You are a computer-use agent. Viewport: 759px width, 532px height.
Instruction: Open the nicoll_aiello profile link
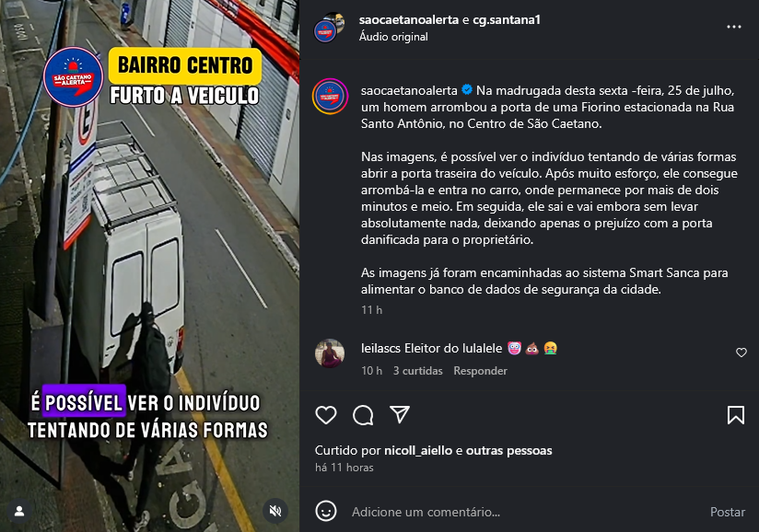click(418, 450)
